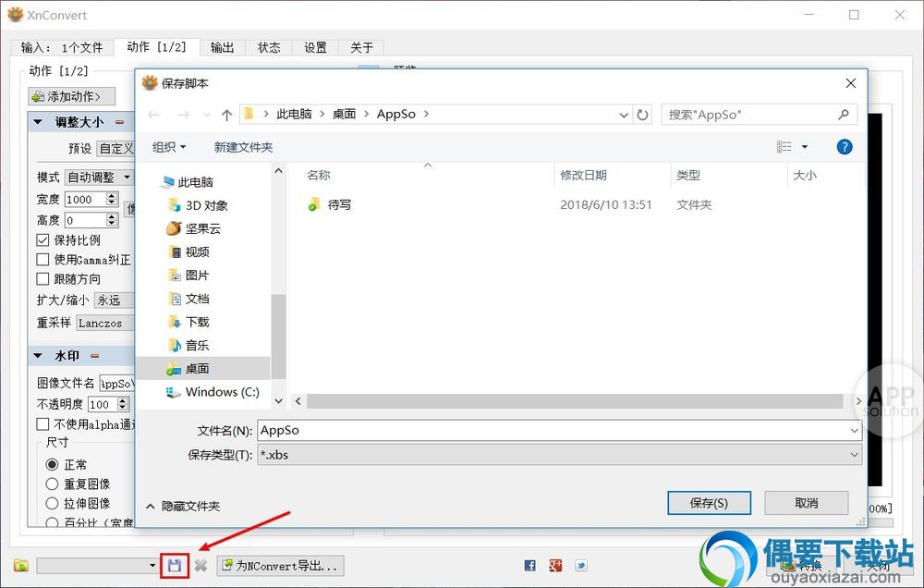
Task: Switch to the 设置 tab
Action: 315,47
